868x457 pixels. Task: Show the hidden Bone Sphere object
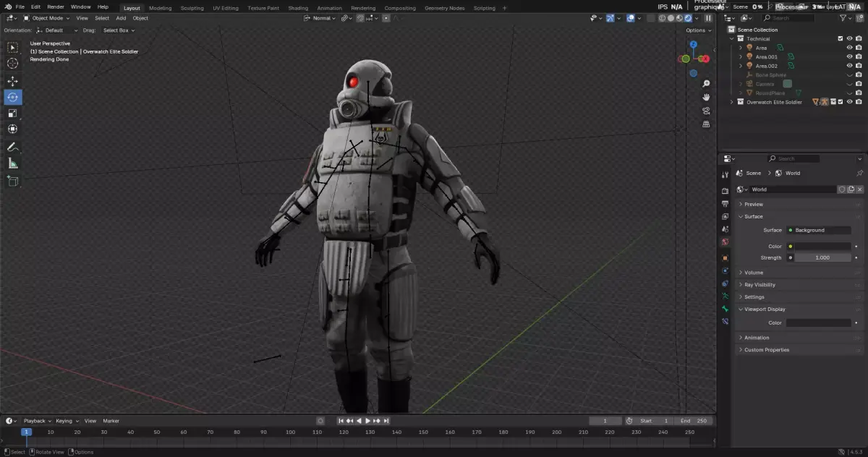click(850, 74)
